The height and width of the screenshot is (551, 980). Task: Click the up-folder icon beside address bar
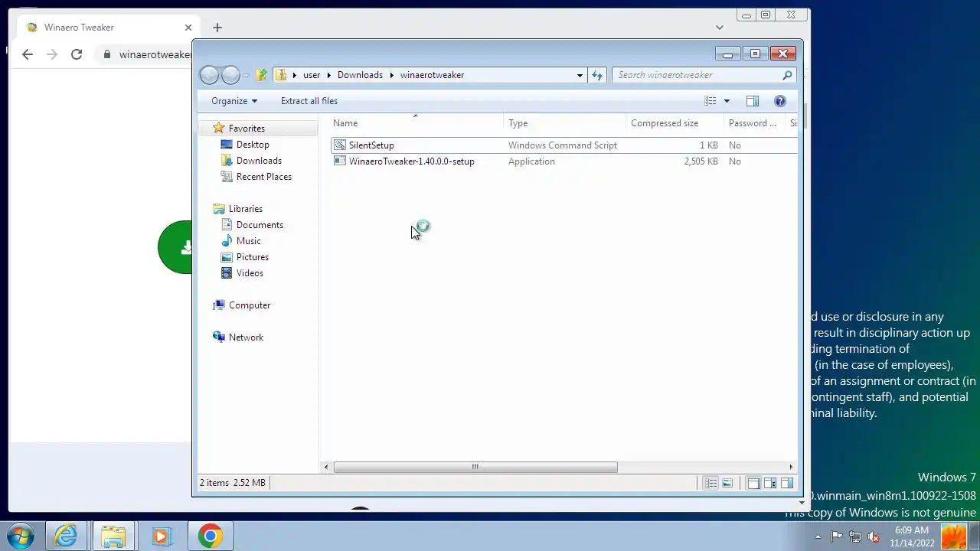(262, 75)
